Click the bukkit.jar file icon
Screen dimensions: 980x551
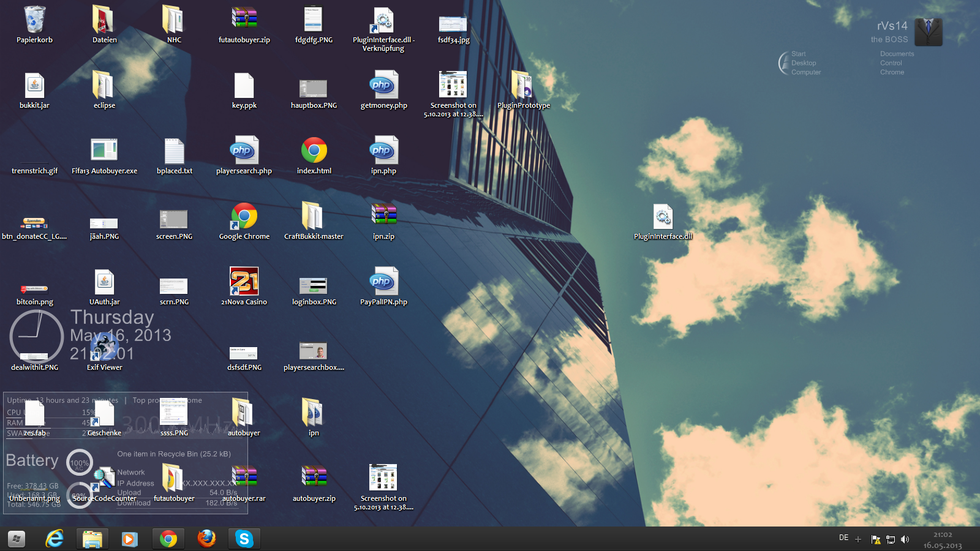point(34,86)
